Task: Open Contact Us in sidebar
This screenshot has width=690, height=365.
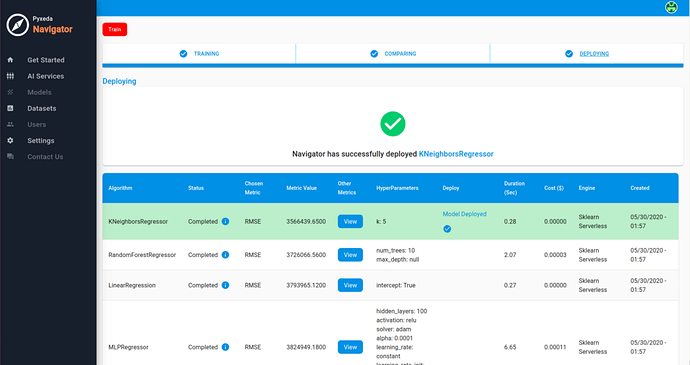Action: tap(45, 157)
